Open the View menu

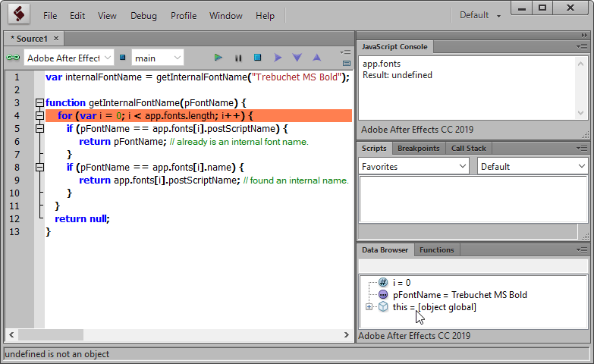click(107, 15)
